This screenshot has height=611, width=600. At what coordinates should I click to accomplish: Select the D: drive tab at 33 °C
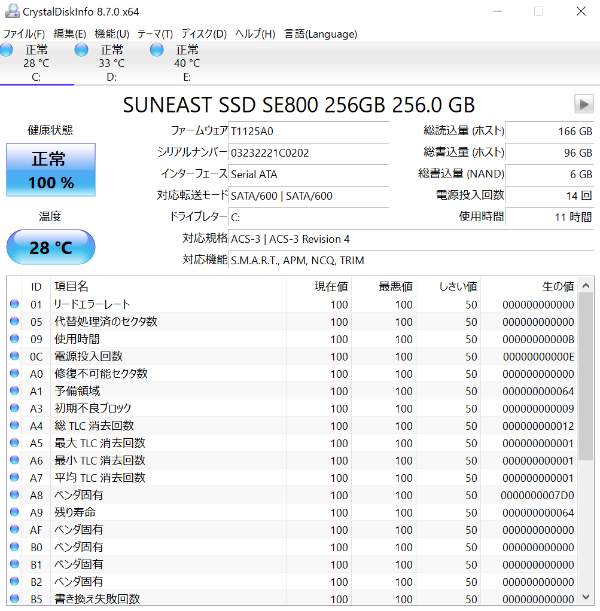click(x=112, y=63)
